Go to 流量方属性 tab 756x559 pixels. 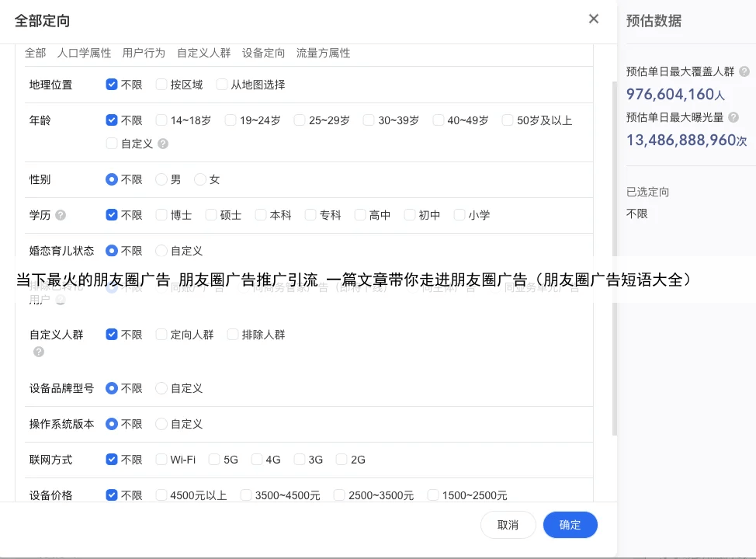[323, 53]
